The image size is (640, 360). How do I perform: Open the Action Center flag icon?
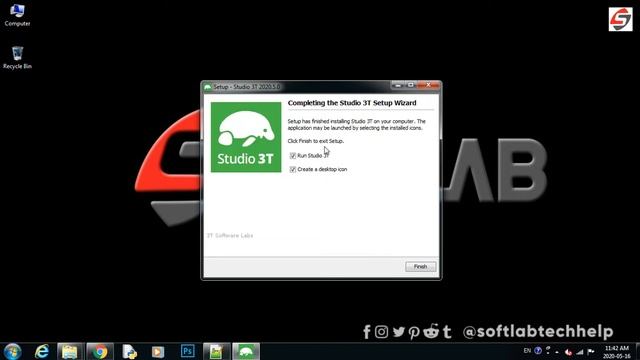591,351
